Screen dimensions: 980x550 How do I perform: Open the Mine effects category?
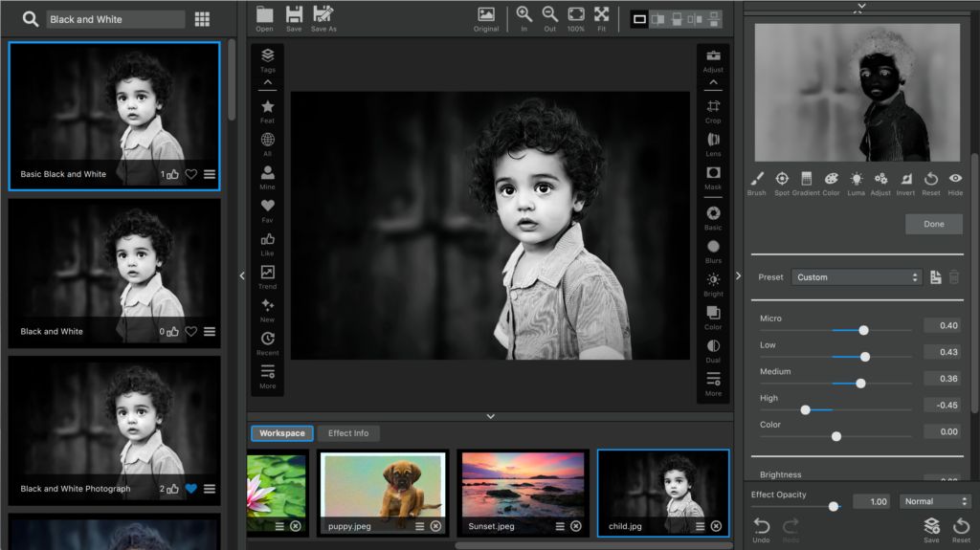click(x=268, y=178)
